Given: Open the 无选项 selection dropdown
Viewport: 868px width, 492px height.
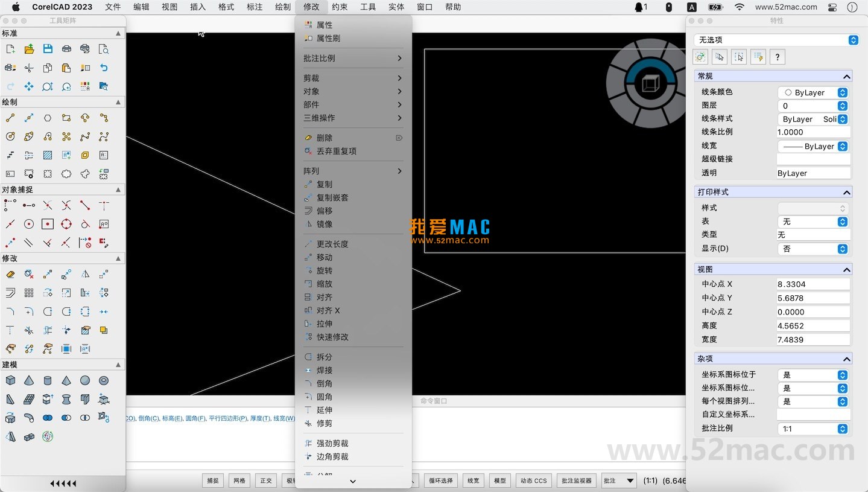Looking at the screenshot, I should [x=778, y=40].
